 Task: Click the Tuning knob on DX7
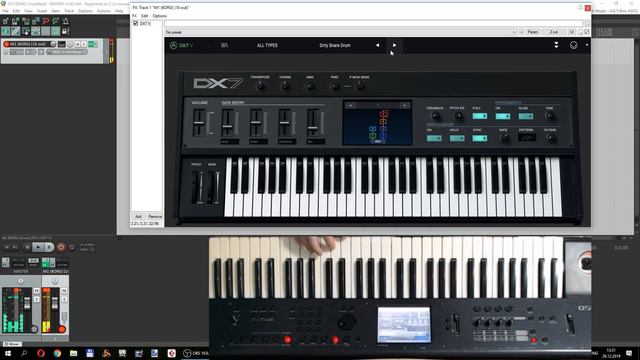[x=285, y=86]
